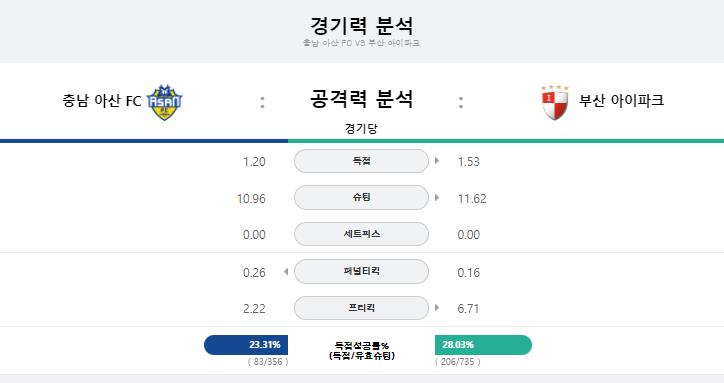Click the blue 23.31% success rate bar
This screenshot has width=724, height=383.
246,345
